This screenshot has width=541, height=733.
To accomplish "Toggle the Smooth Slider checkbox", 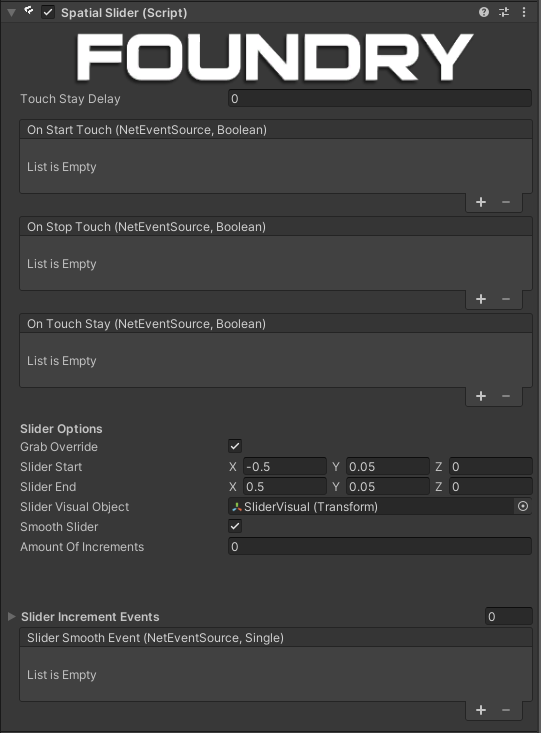I will pyautogui.click(x=235, y=526).
